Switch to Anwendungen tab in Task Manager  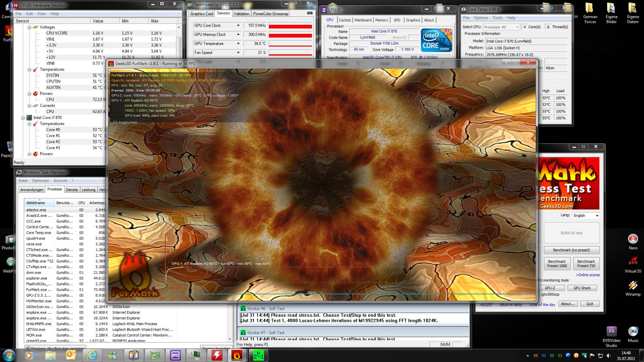tap(32, 190)
